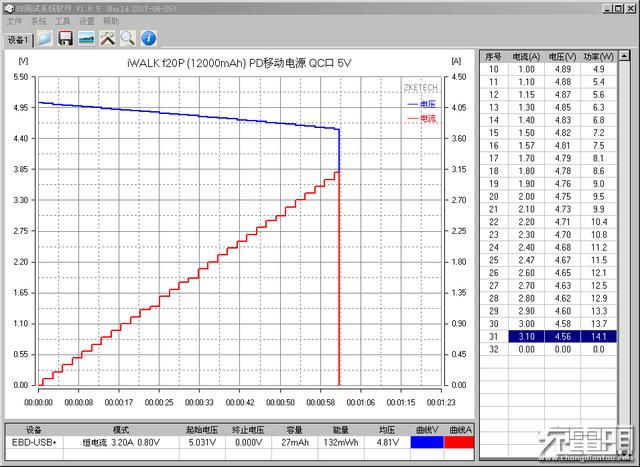
Task: Click current value 2.47 in row 25
Action: coord(526,260)
